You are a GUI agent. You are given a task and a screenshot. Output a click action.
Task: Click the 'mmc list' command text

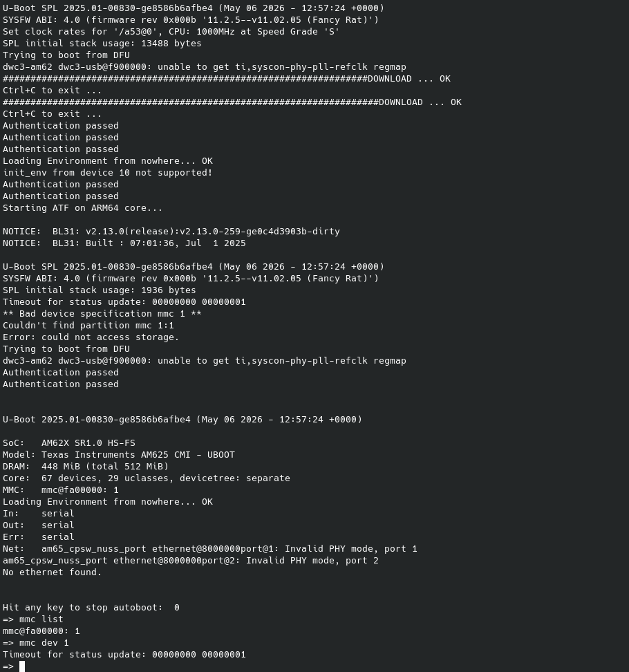pyautogui.click(x=41, y=619)
